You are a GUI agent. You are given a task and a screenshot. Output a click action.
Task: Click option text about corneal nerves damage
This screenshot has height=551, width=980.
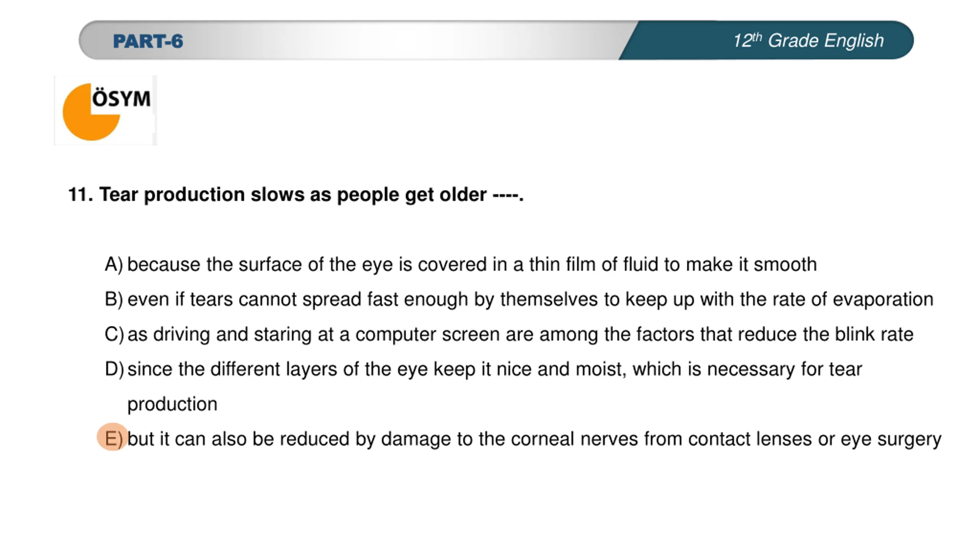point(534,439)
